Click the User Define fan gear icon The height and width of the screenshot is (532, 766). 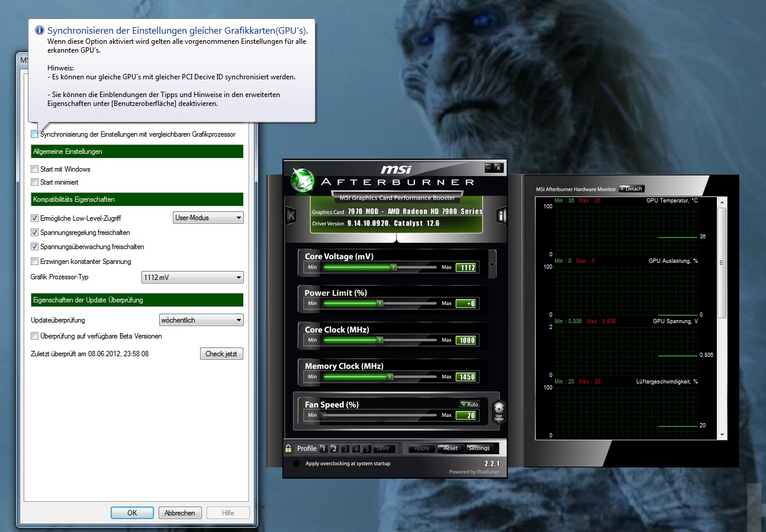(x=498, y=412)
